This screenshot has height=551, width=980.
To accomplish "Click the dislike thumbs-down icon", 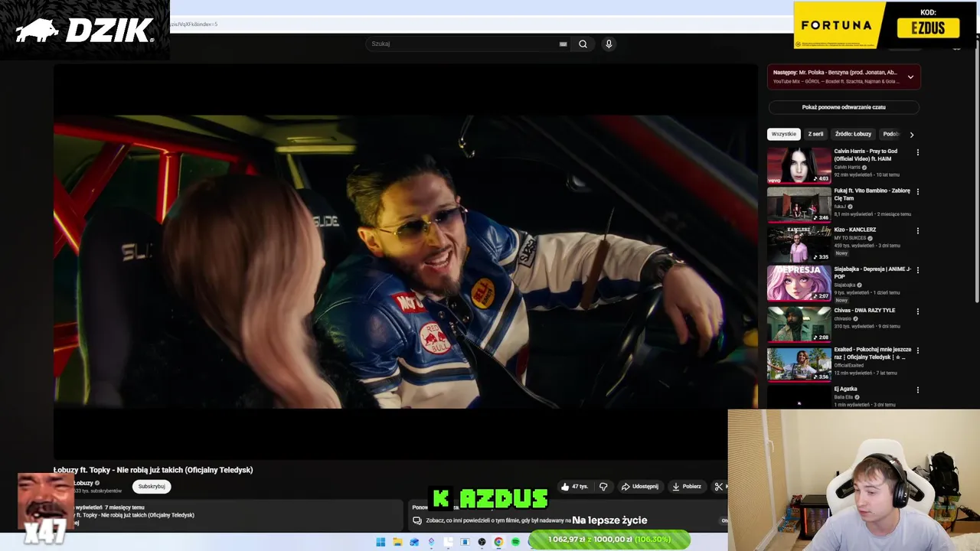I will (603, 487).
